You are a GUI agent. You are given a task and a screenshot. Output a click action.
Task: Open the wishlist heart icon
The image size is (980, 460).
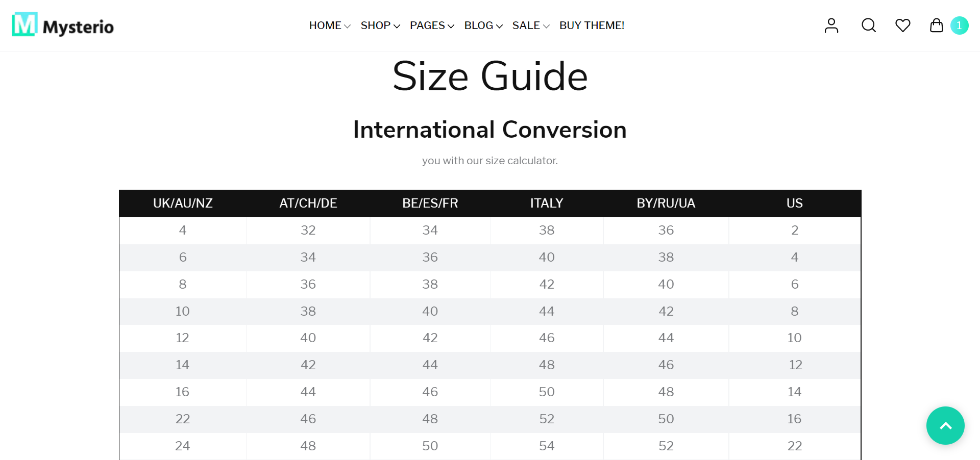[x=902, y=25]
